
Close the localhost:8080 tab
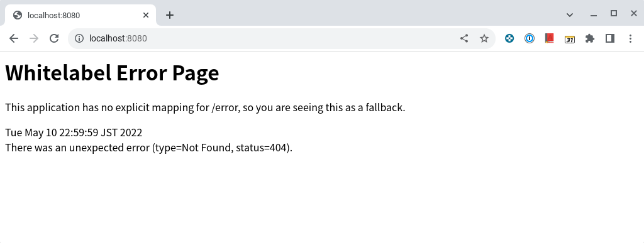pyautogui.click(x=146, y=15)
